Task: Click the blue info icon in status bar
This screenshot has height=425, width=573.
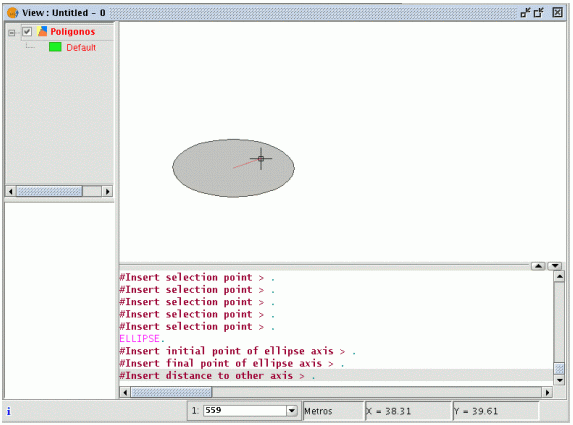Action: pos(9,411)
